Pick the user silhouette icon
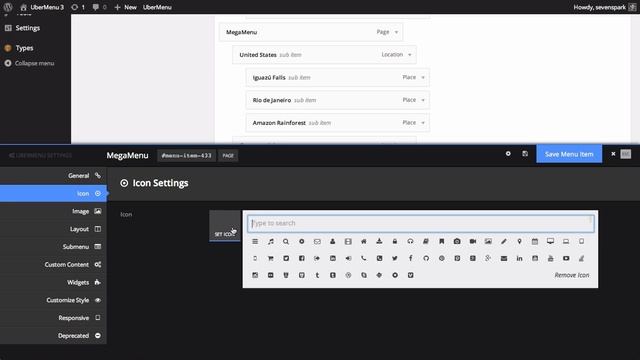This screenshot has width=640, height=360. (x=333, y=242)
